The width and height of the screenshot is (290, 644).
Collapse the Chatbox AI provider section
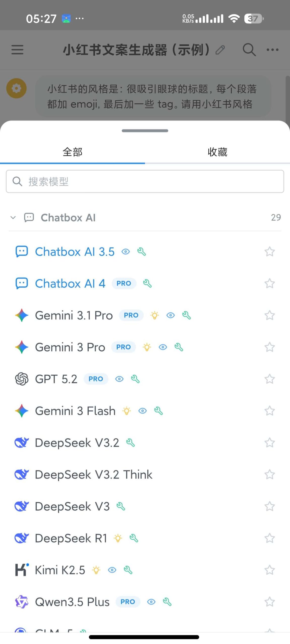13,218
